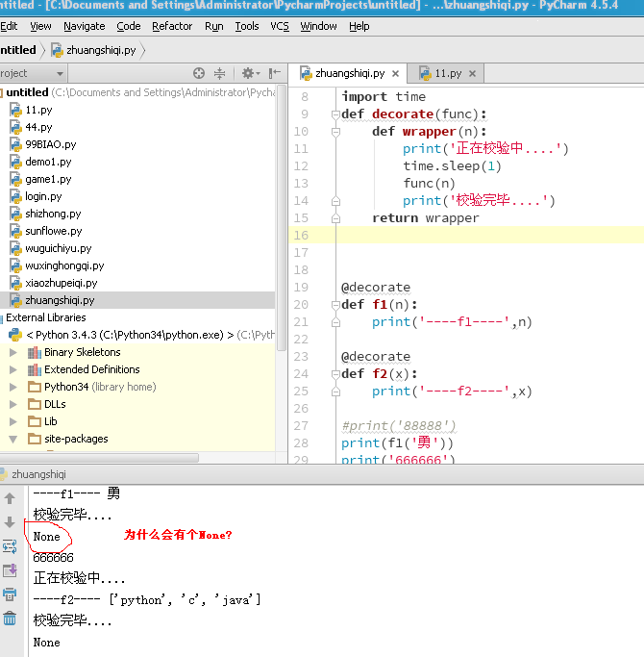
Task: Expand the Lib folder node
Action: coord(13,421)
